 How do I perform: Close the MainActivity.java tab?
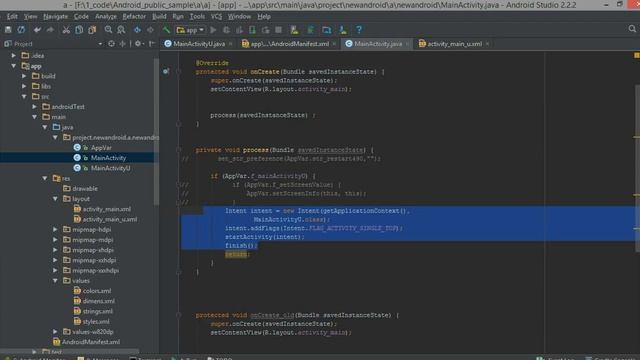(x=407, y=44)
